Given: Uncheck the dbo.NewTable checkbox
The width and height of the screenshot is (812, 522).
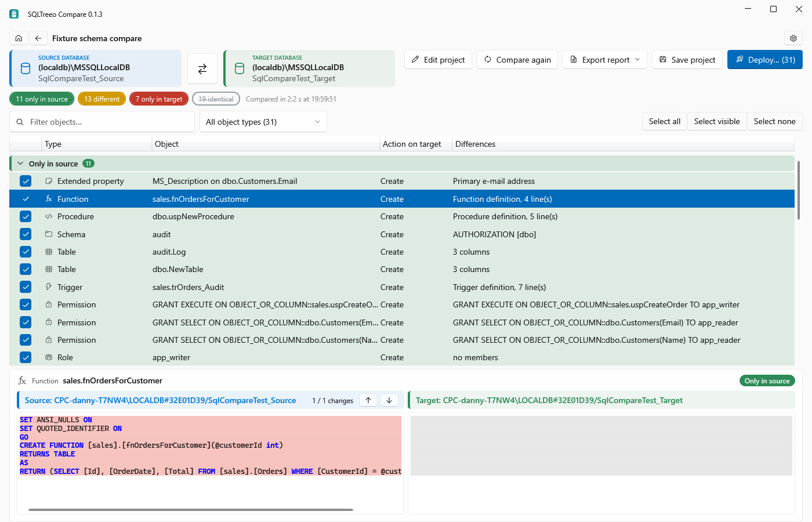Looking at the screenshot, I should point(26,269).
